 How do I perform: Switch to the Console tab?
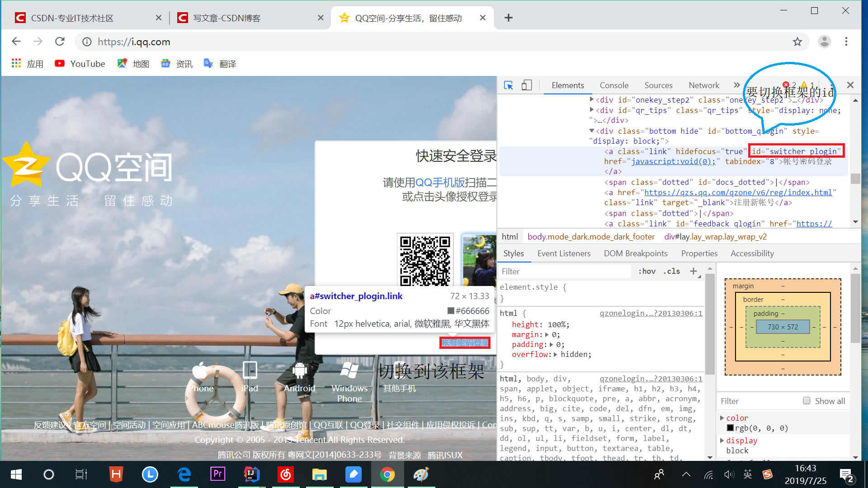pos(614,85)
